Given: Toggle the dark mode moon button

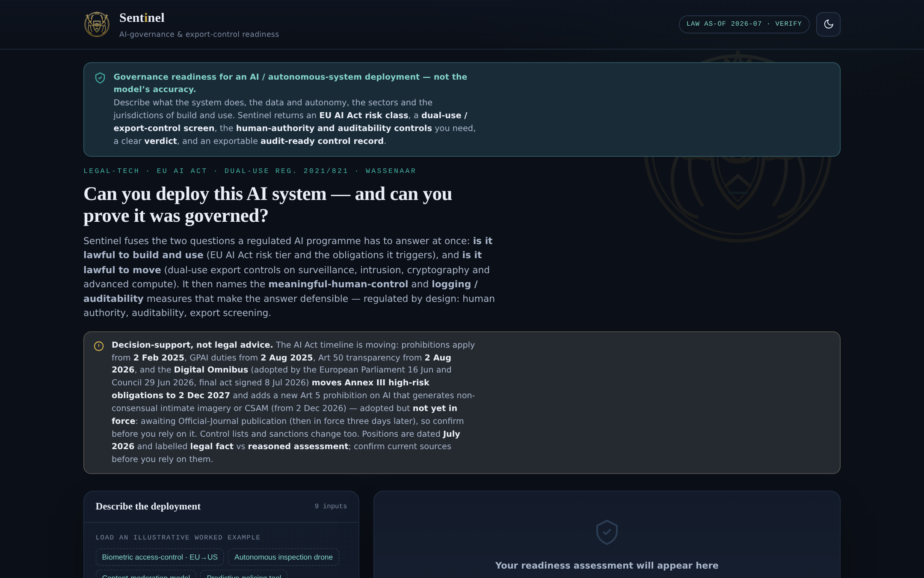Looking at the screenshot, I should coord(828,24).
